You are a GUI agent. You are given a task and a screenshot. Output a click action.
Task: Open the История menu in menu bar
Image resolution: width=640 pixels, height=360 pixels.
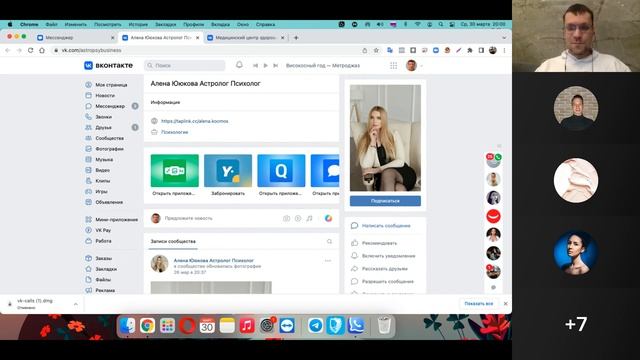[138, 24]
